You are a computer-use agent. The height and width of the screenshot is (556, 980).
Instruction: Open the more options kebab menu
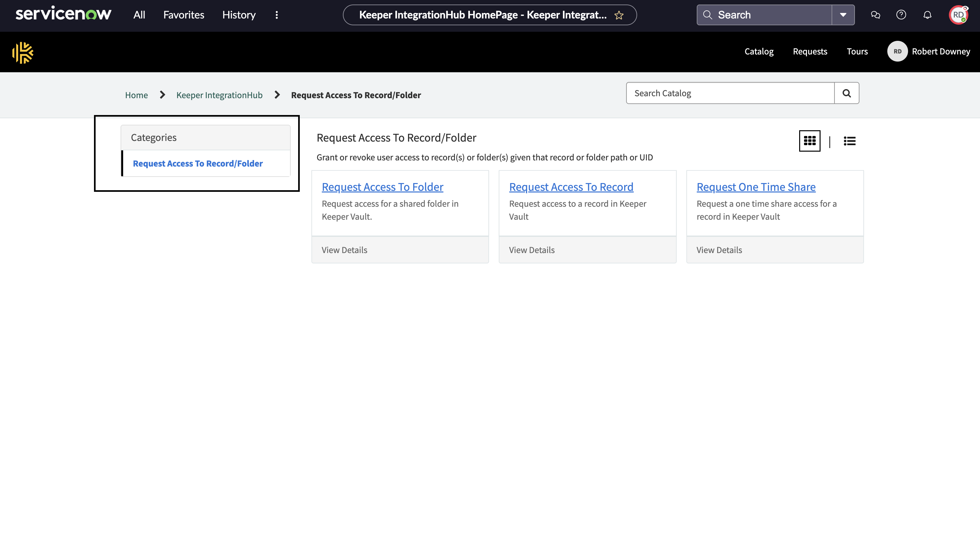[x=276, y=15]
